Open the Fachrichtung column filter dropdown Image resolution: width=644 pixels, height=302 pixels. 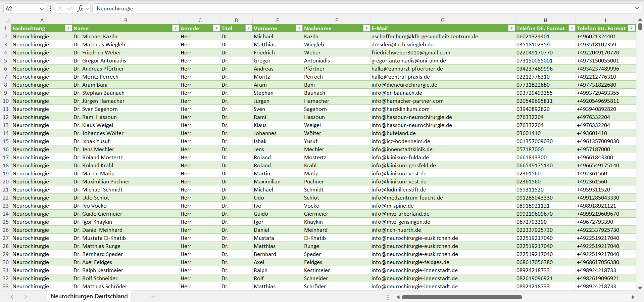tap(68, 28)
